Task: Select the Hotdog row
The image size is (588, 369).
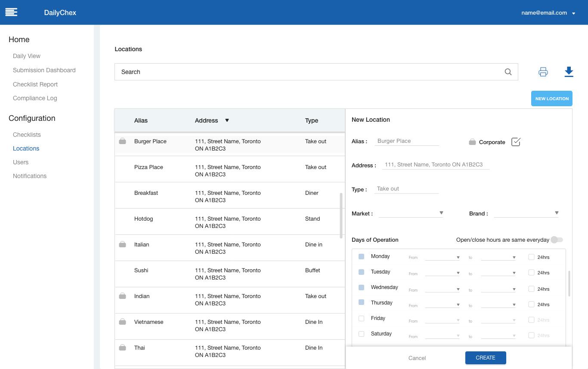Action: tap(230, 221)
